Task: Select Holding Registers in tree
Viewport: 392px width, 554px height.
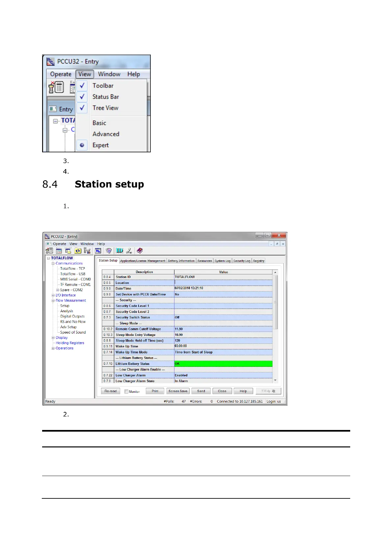Action: pos(70,343)
